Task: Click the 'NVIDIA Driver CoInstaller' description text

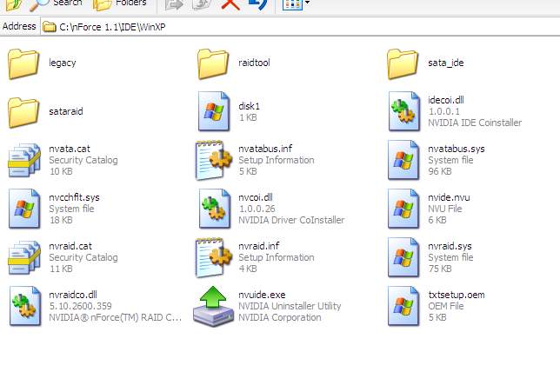Action: [291, 220]
